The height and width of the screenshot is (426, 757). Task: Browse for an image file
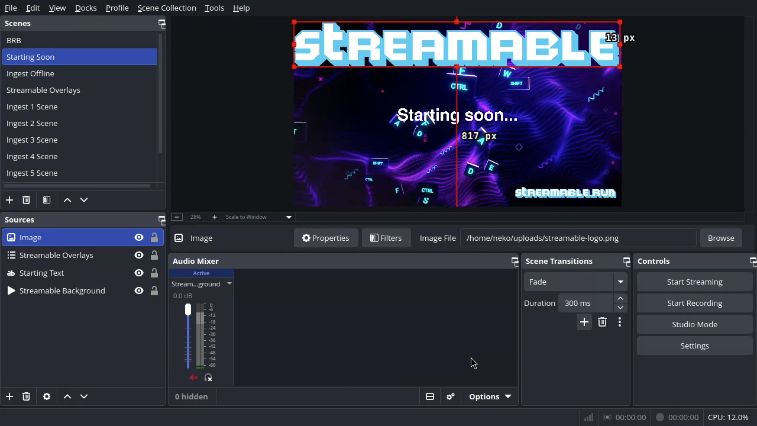pos(721,238)
